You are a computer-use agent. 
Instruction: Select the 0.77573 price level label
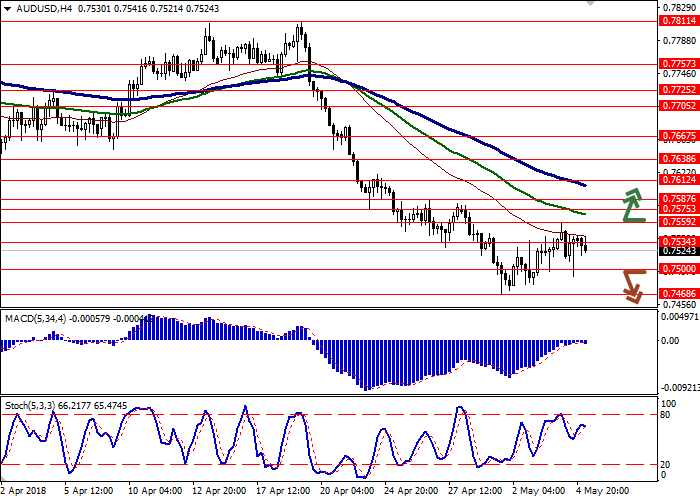[x=677, y=62]
